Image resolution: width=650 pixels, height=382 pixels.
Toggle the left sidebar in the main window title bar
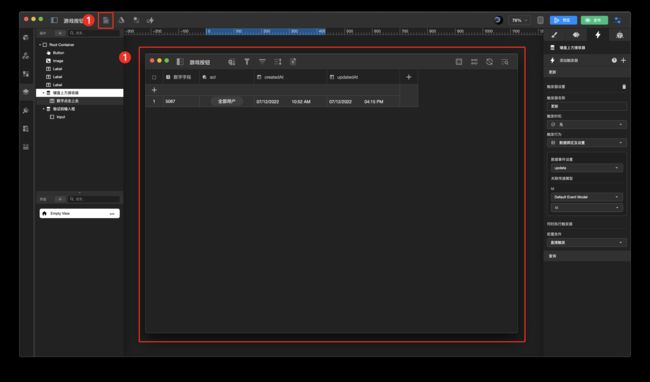[54, 20]
